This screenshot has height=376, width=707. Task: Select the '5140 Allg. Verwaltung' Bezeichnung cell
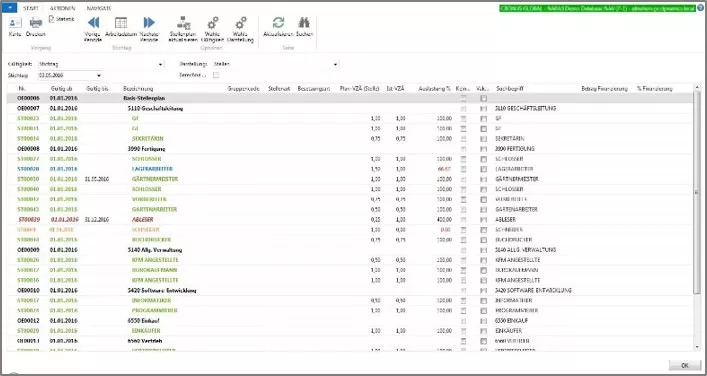[x=155, y=250]
